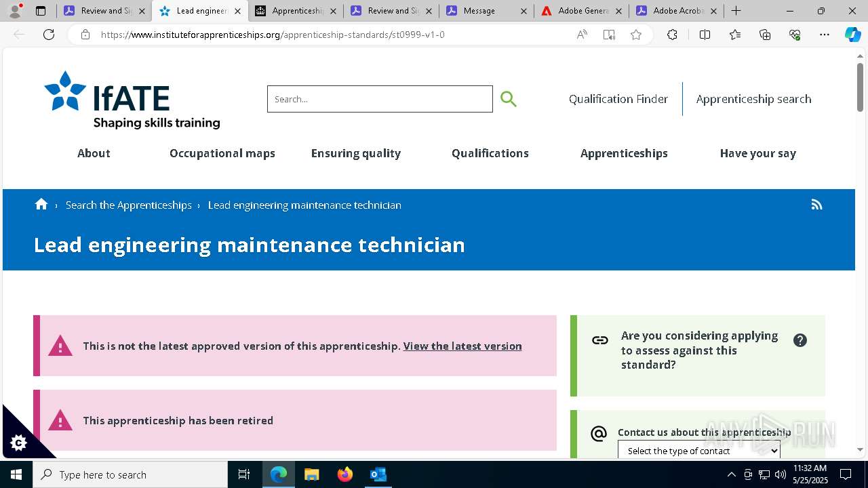Launch Firefox from the taskbar
868x488 pixels.
click(x=345, y=474)
